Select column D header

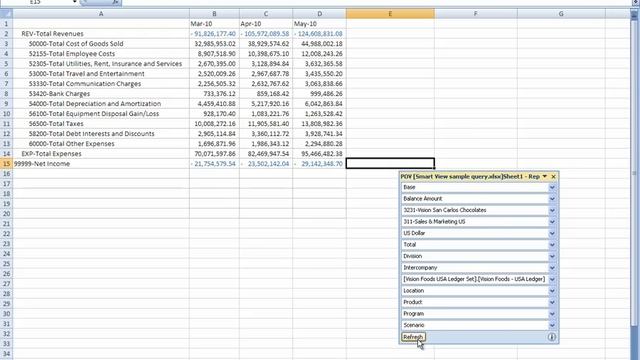pos(319,14)
